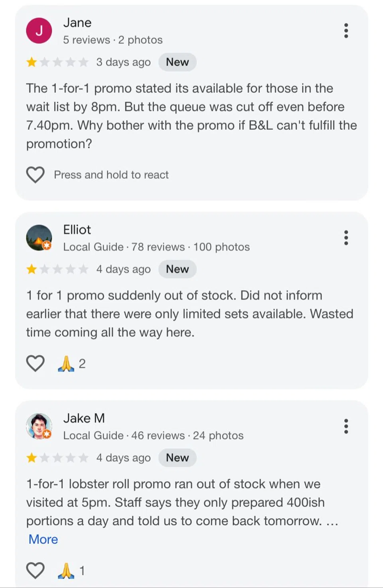Tap the heart icon under Jane's review
Screen dimensions: 383x588
(x=36, y=175)
